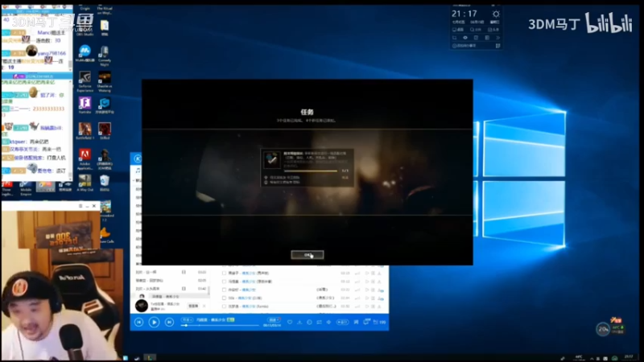Viewport: 644px width, 362px height.
Task: Expand clock widget with double chevron
Action: coord(497,38)
